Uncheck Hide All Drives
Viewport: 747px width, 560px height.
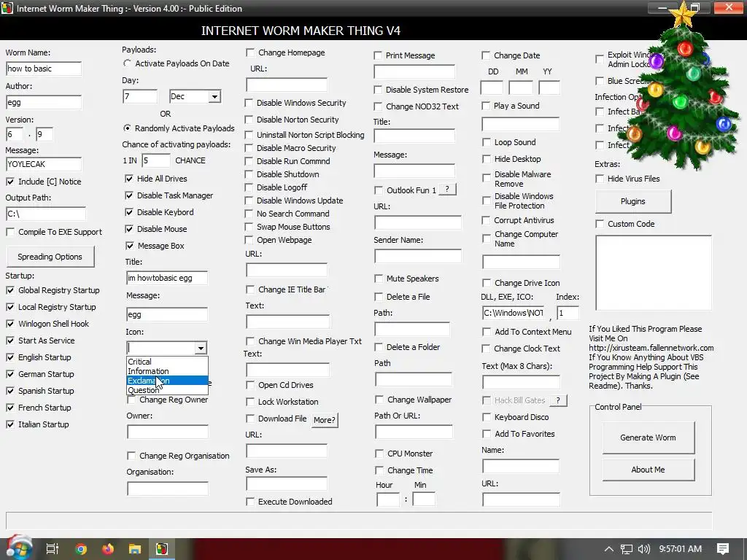pos(129,179)
